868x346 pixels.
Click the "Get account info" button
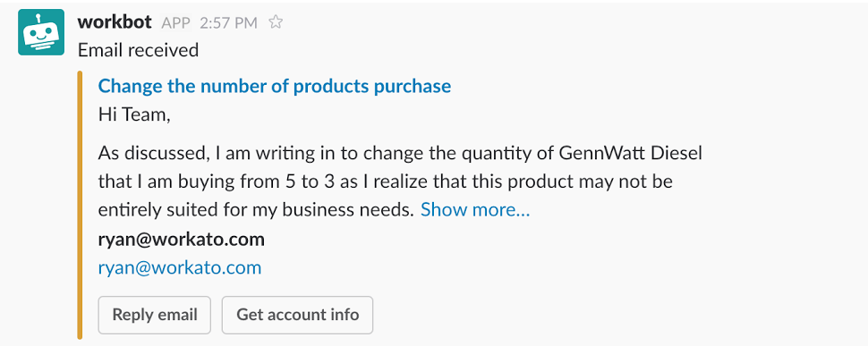297,315
